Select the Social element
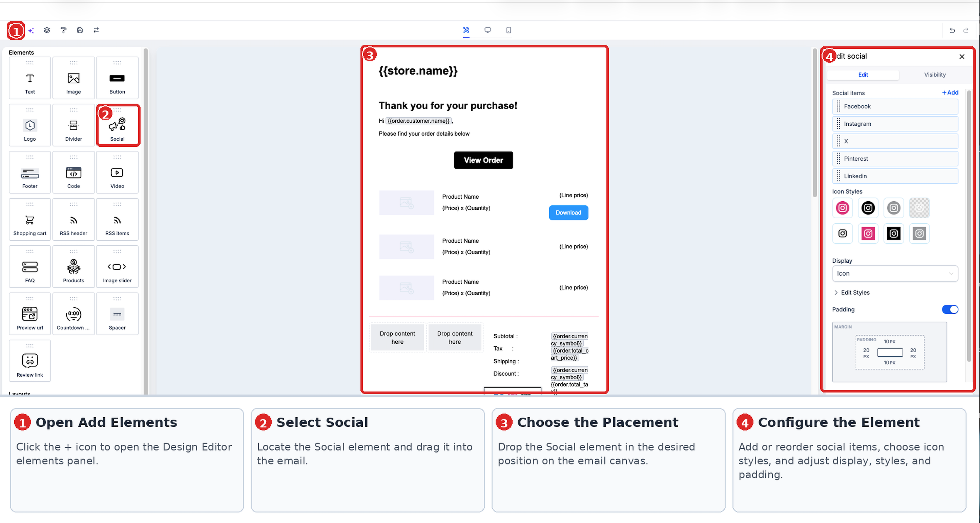980x523 pixels. [118, 125]
